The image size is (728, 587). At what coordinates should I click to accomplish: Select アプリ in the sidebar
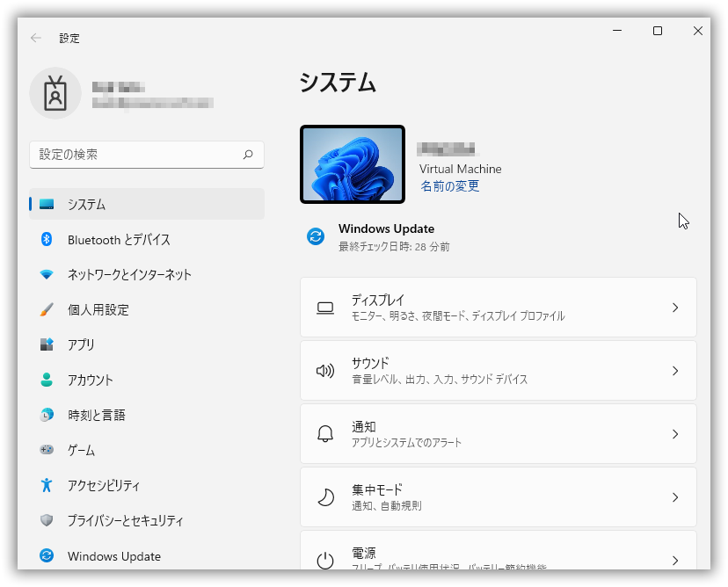click(147, 344)
